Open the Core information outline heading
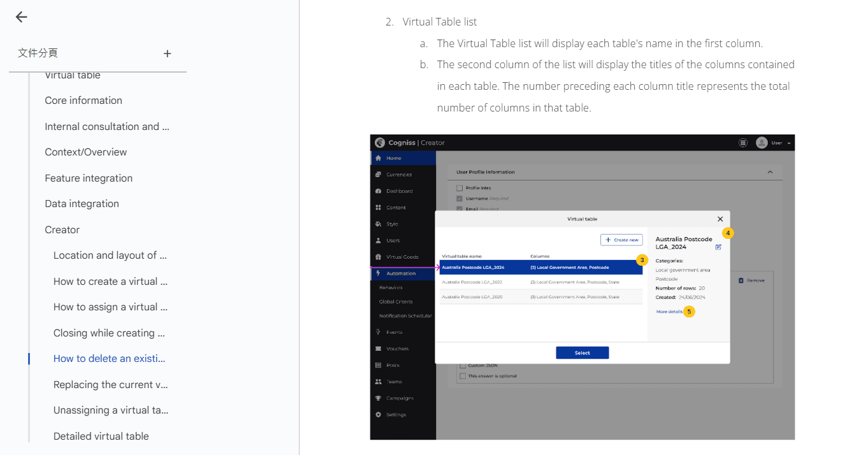This screenshot has height=455, width=868. tap(83, 101)
